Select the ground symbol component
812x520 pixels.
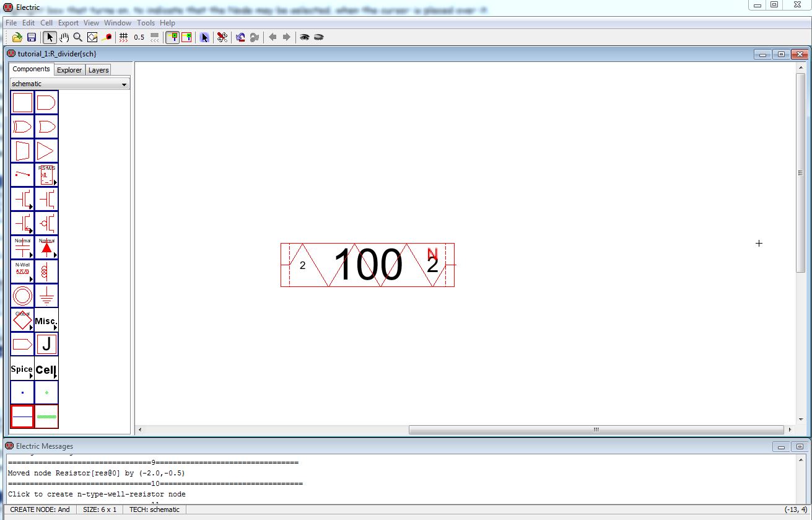[x=46, y=296]
